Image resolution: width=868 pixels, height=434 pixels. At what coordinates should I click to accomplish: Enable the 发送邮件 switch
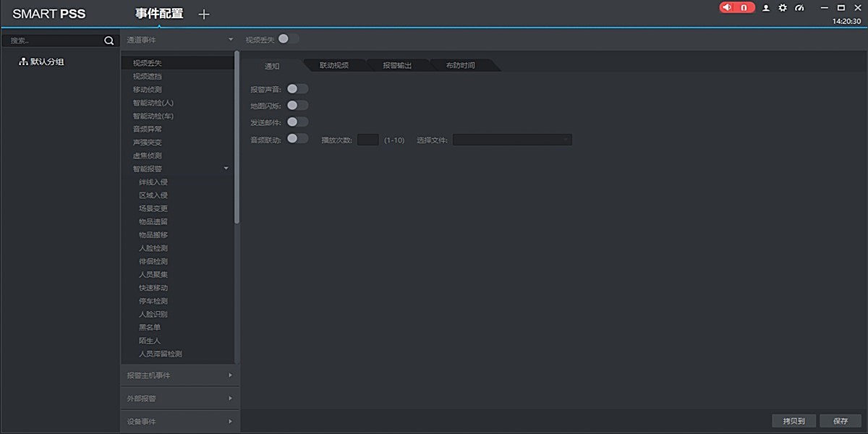coord(297,122)
